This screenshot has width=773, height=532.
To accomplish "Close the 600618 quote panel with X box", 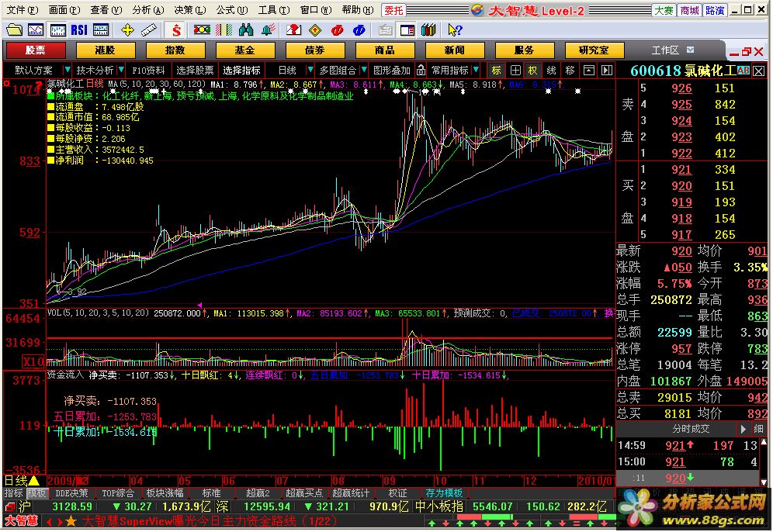I will 759,71.
